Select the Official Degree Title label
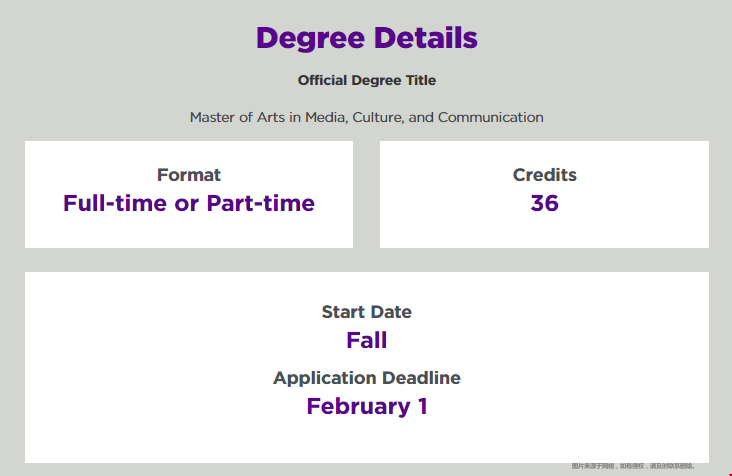This screenshot has width=732, height=476. pyautogui.click(x=366, y=80)
